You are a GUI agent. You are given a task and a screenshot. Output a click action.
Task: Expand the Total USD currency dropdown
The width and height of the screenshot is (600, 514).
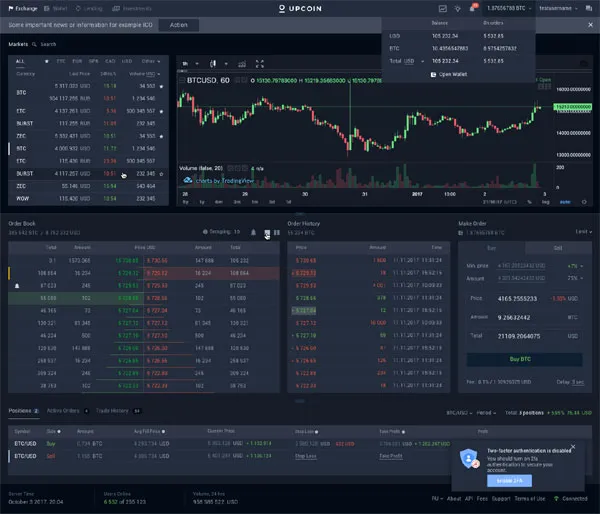click(415, 61)
